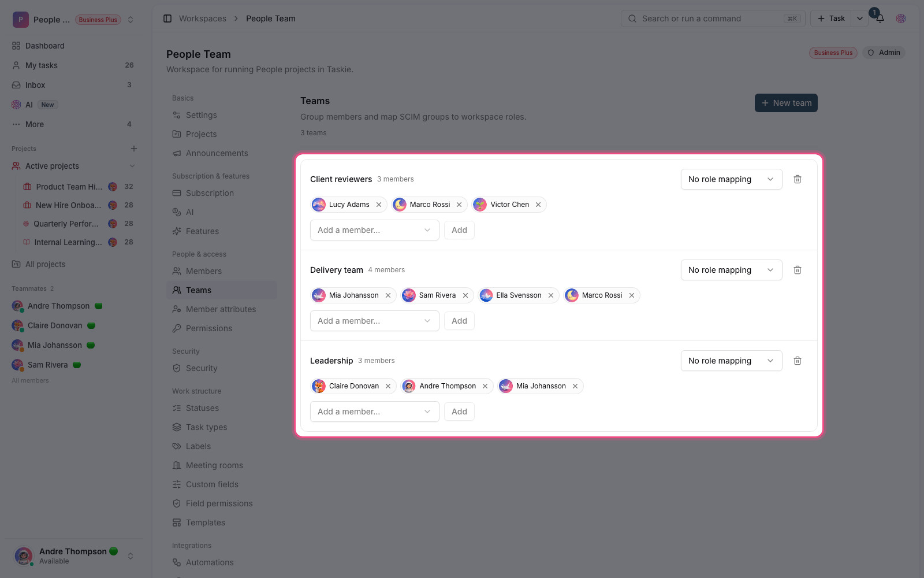Click Add button for Delivery team
This screenshot has height=578, width=924.
(459, 321)
